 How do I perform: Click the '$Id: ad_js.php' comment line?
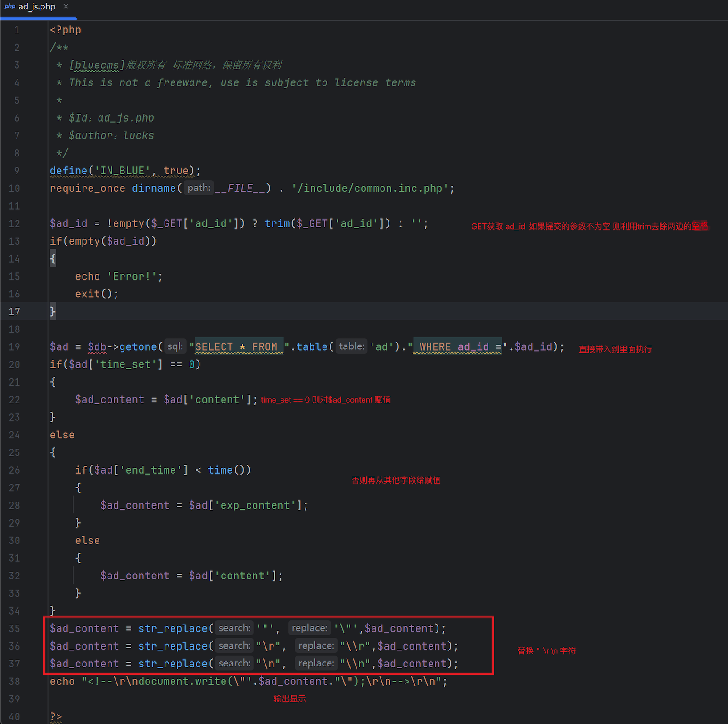click(111, 118)
